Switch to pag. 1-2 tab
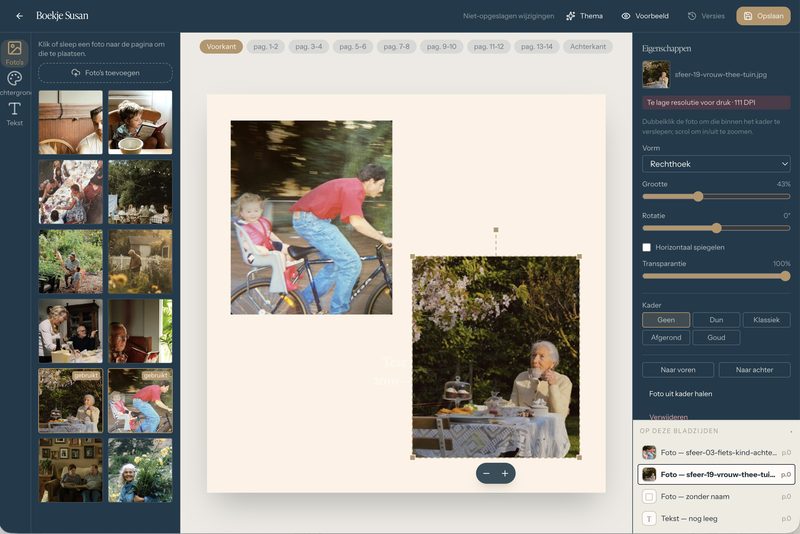Viewport: 800px width, 534px height. pyautogui.click(x=266, y=46)
